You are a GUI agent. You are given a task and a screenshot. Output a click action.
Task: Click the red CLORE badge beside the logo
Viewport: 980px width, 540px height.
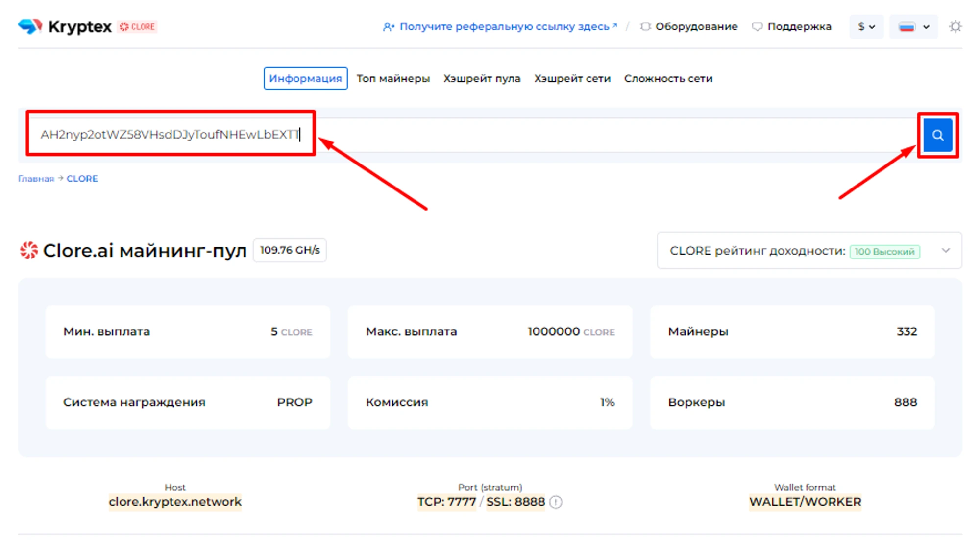click(x=138, y=27)
